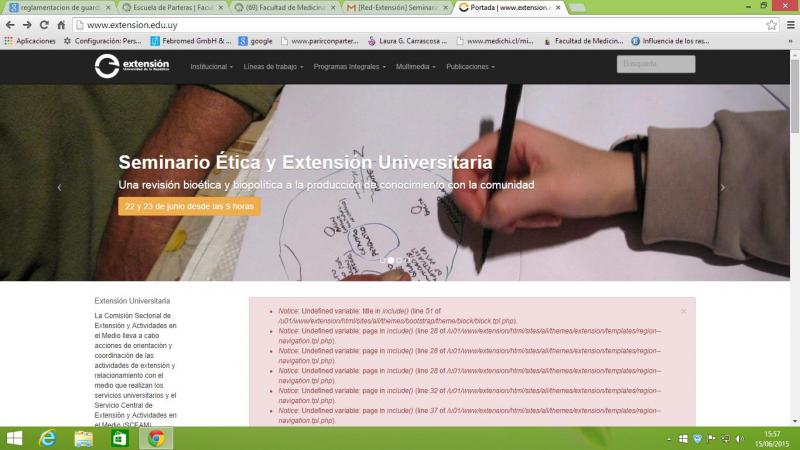Open Seminario Ética y Extensión Universitaria headline
Screen dimensions: 800x450
[x=305, y=162]
